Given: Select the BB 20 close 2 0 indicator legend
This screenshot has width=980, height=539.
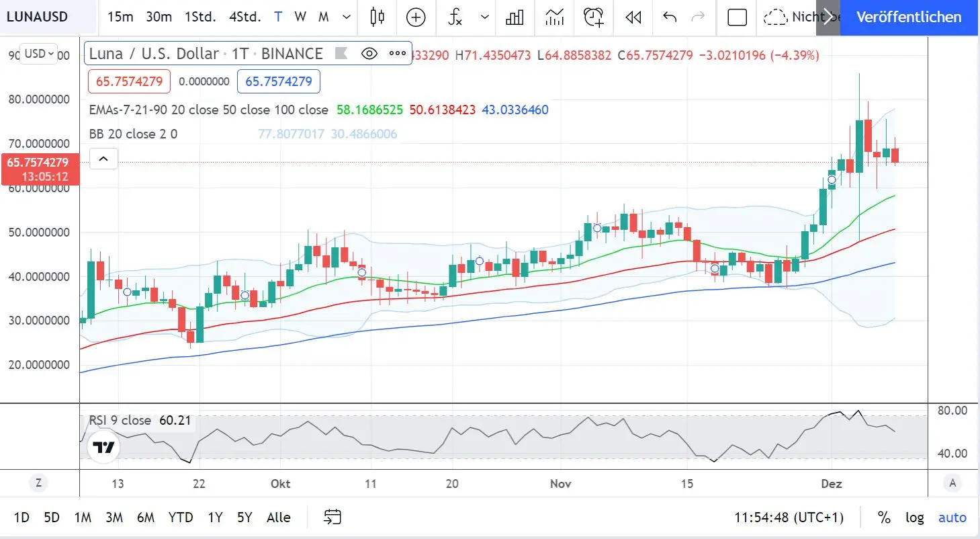Looking at the screenshot, I should coord(133,134).
